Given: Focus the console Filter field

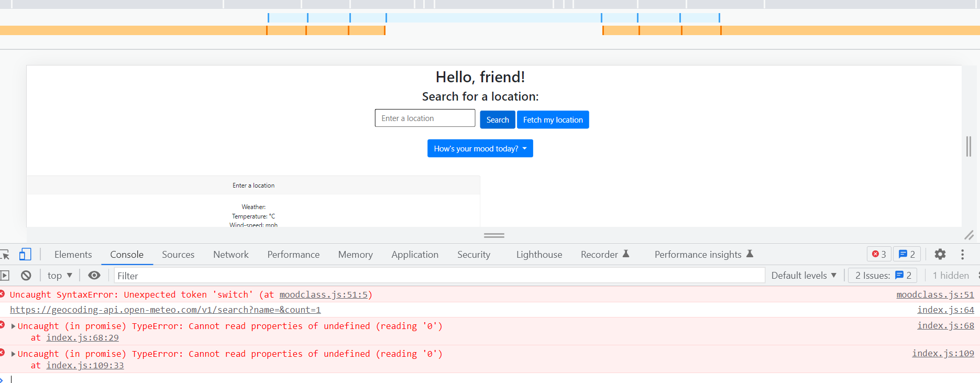Looking at the screenshot, I should click(439, 276).
